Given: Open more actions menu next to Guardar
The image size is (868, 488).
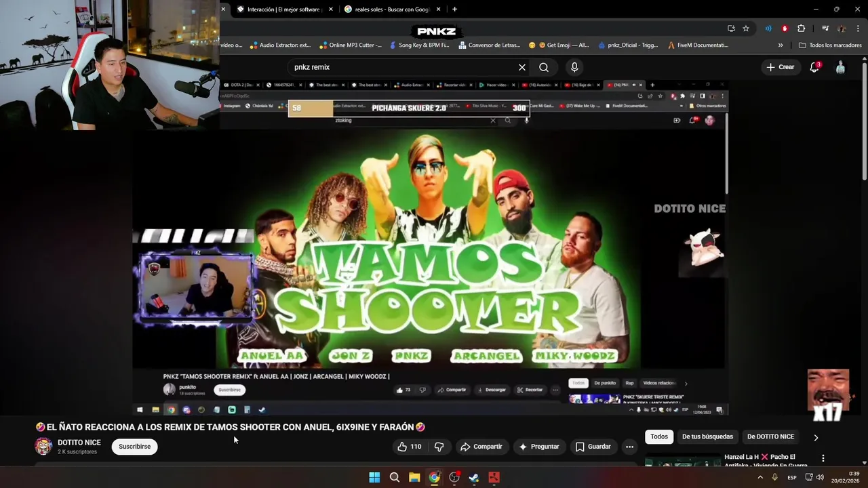Looking at the screenshot, I should pyautogui.click(x=629, y=447).
